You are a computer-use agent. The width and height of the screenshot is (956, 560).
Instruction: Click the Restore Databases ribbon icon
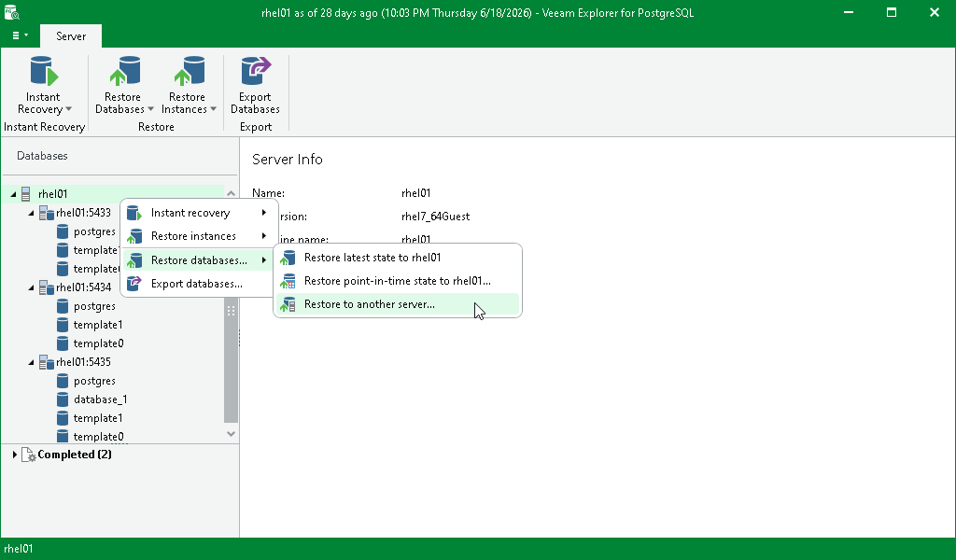[125, 71]
